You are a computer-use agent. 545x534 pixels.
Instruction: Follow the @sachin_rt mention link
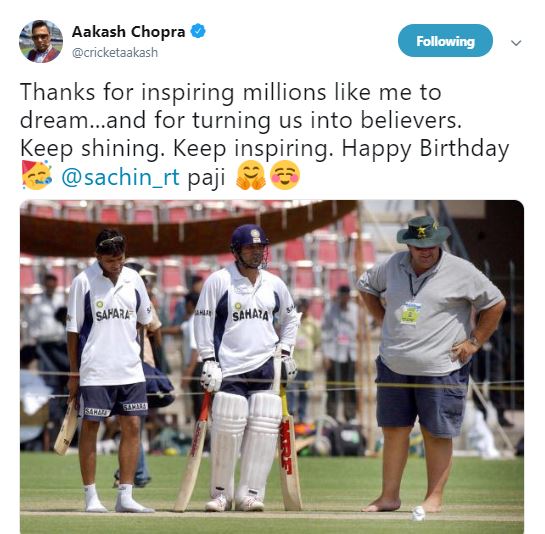point(120,177)
